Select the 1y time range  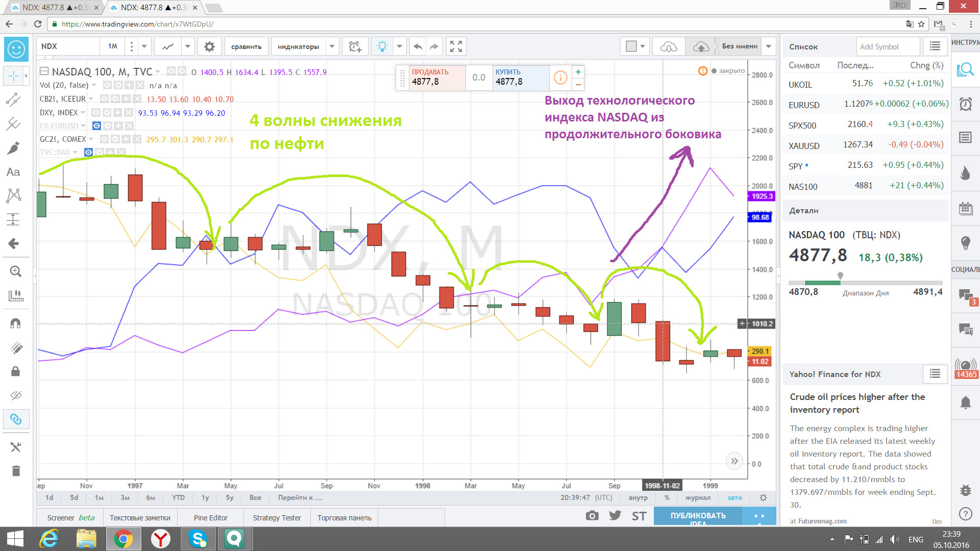click(x=205, y=498)
